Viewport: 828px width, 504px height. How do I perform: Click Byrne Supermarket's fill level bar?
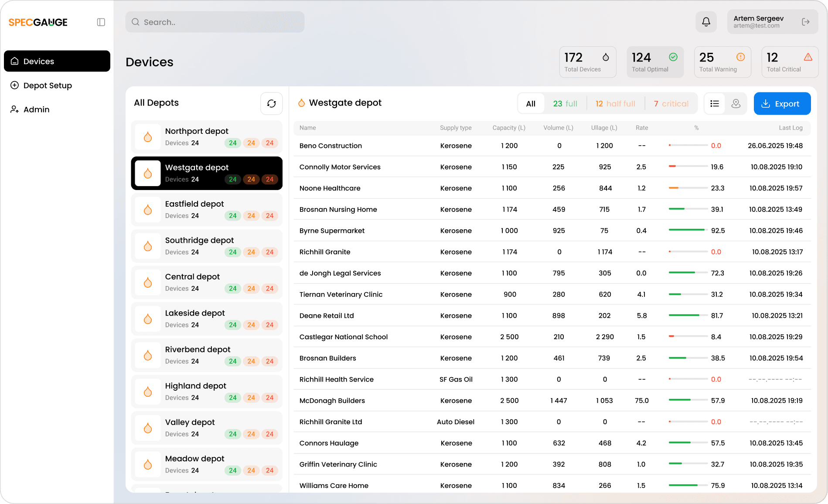(x=688, y=230)
